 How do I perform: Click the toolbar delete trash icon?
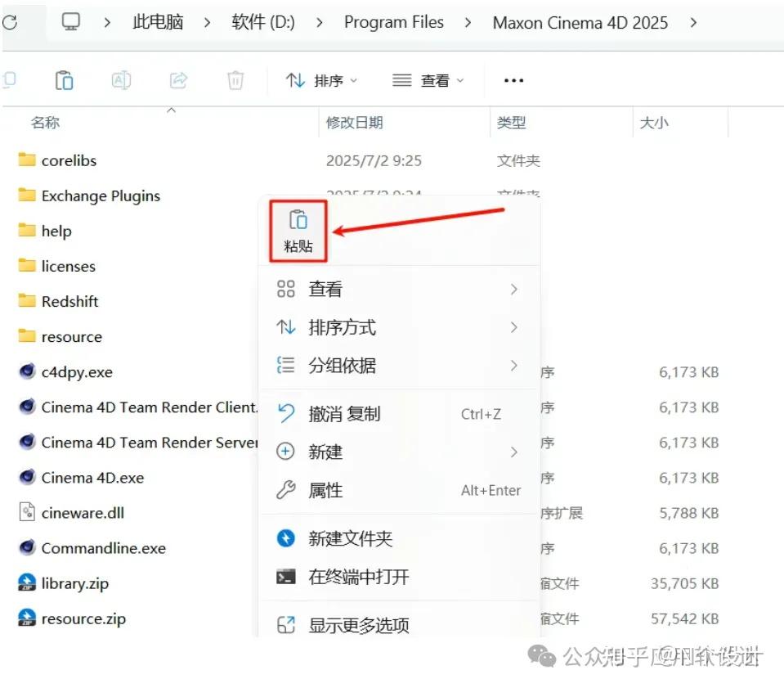tap(235, 80)
